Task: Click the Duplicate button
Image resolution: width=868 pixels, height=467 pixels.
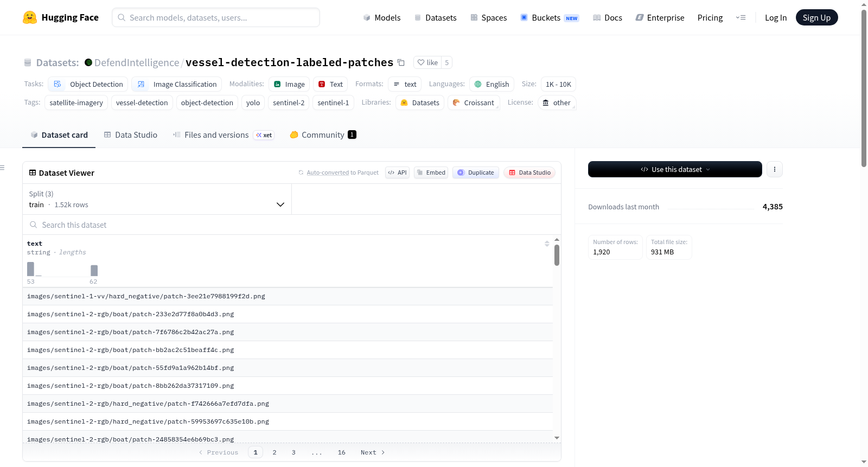Action: 475,172
